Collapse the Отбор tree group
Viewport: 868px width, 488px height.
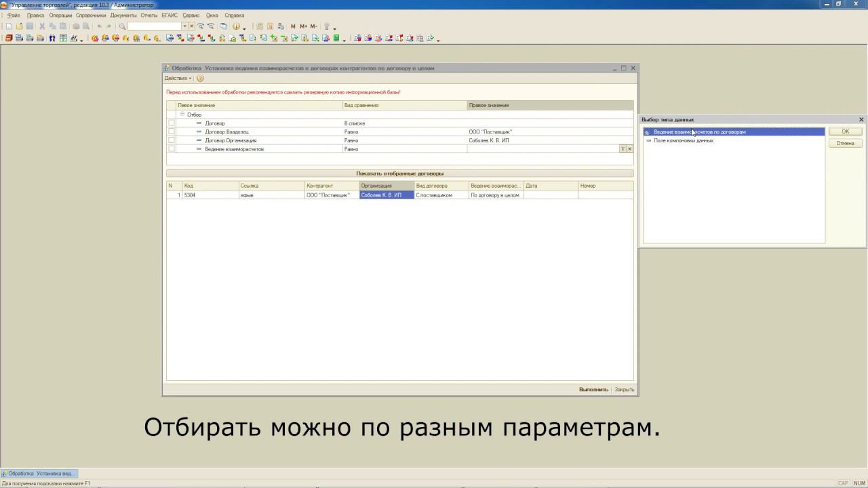pyautogui.click(x=182, y=115)
